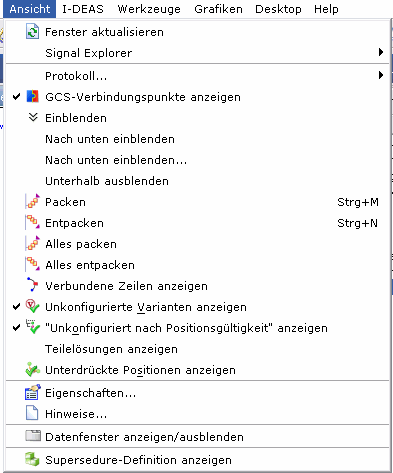Image resolution: width=393 pixels, height=473 pixels.
Task: Toggle the Unkonfigurierte Varianten anzeigen checkmark
Action: pyautogui.click(x=16, y=307)
